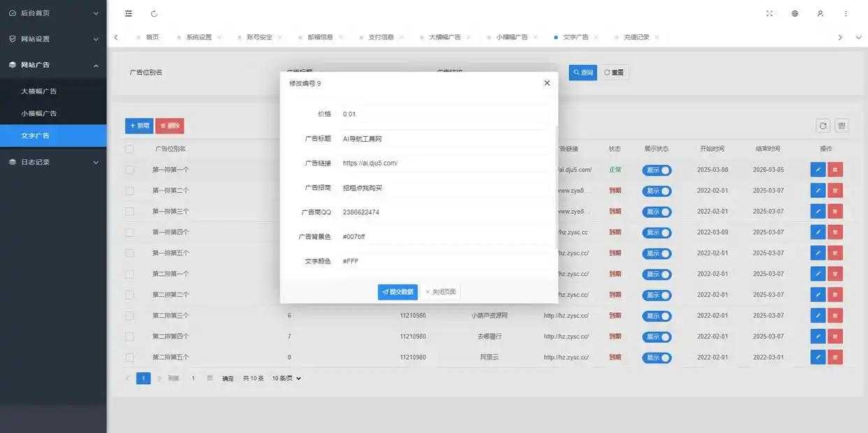Edit the 第二排第一个 row
Viewport: 868px width, 433px height.
pyautogui.click(x=818, y=274)
